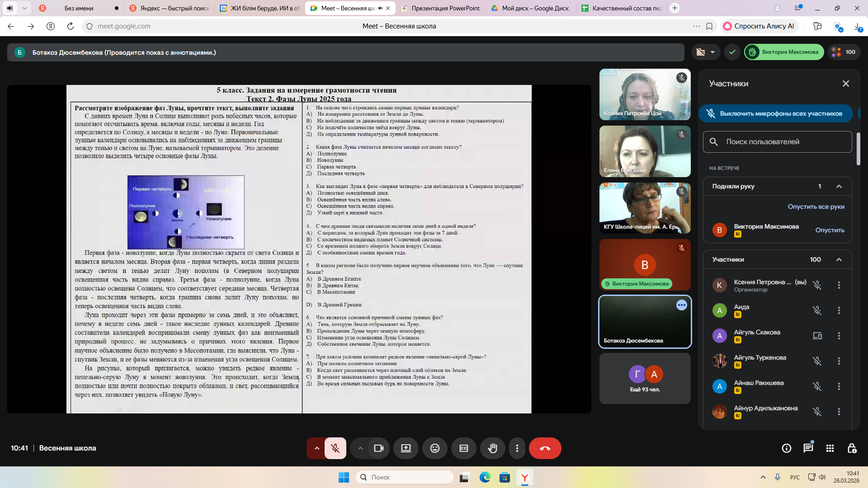Unmute the microphone in bottom bar
The image size is (868, 488).
(x=335, y=448)
